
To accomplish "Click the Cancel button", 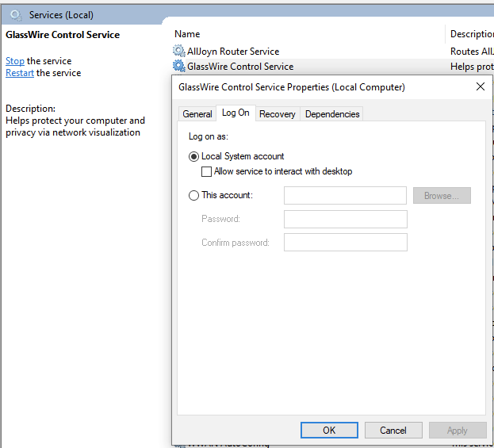I will [393, 431].
